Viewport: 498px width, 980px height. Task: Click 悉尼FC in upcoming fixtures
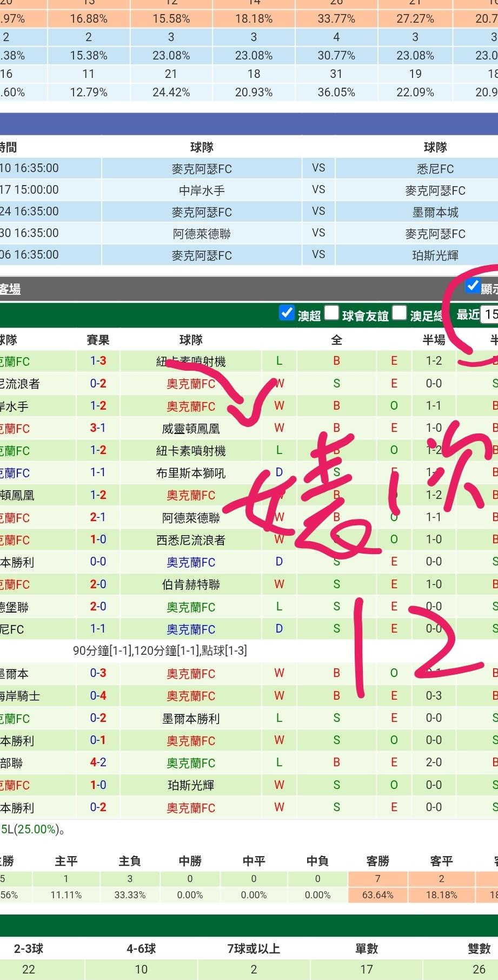(x=435, y=169)
